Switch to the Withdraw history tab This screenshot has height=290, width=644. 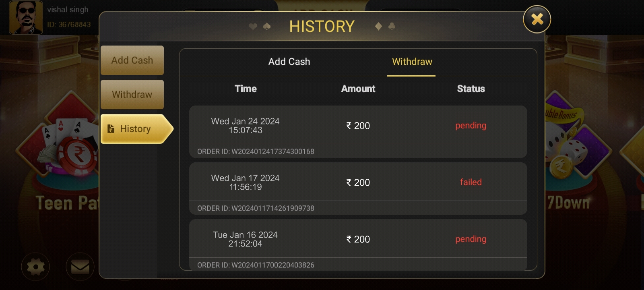pos(412,62)
